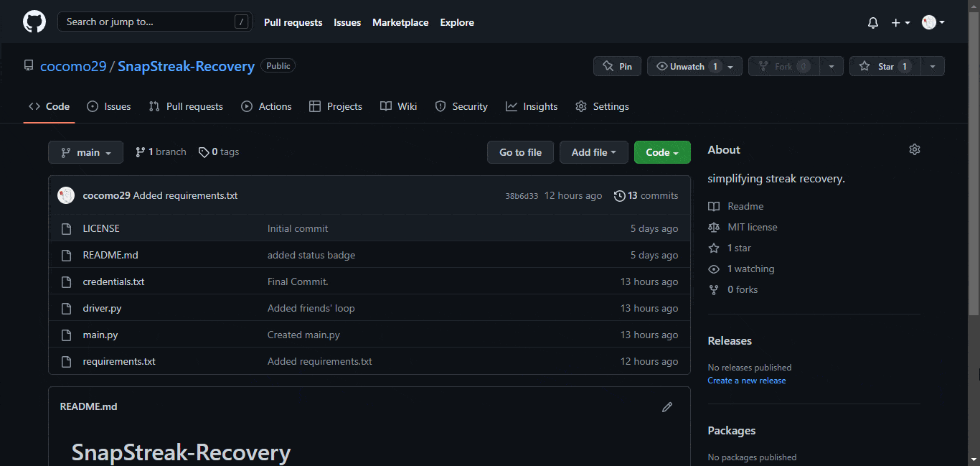
Task: Click the cocomo29 commit author avatar
Action: (x=66, y=195)
